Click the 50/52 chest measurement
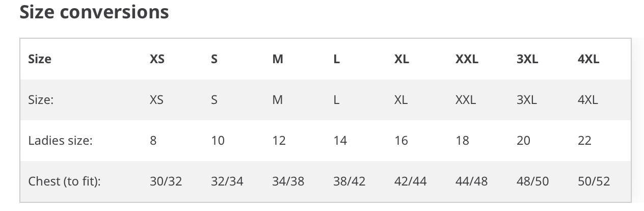The width and height of the screenshot is (644, 211). 594,181
